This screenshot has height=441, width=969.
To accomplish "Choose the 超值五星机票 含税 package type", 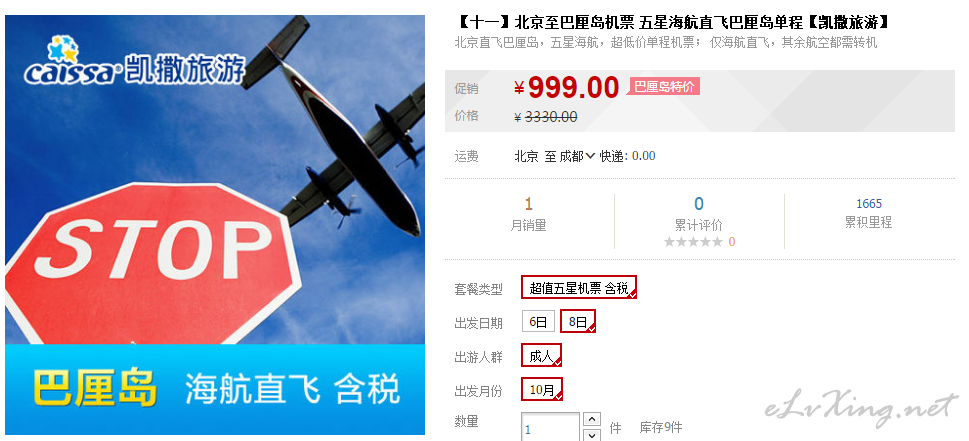I will tap(579, 287).
